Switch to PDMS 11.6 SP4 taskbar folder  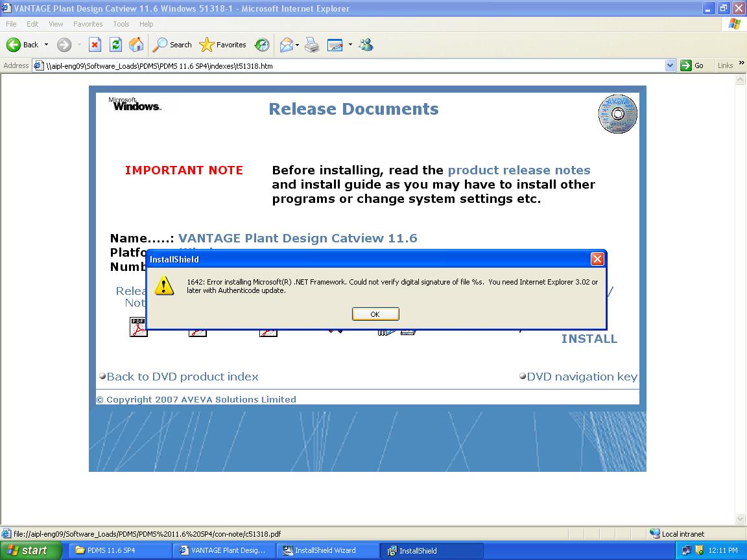pos(120,550)
